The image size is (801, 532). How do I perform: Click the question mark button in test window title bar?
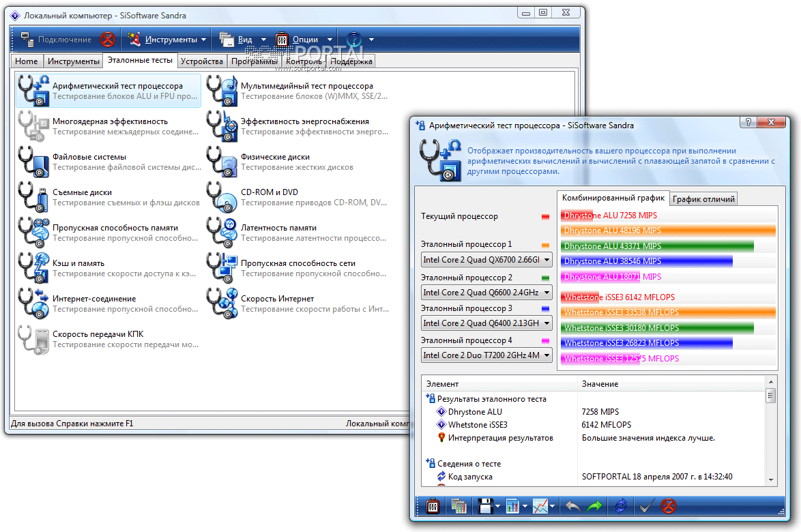(748, 122)
